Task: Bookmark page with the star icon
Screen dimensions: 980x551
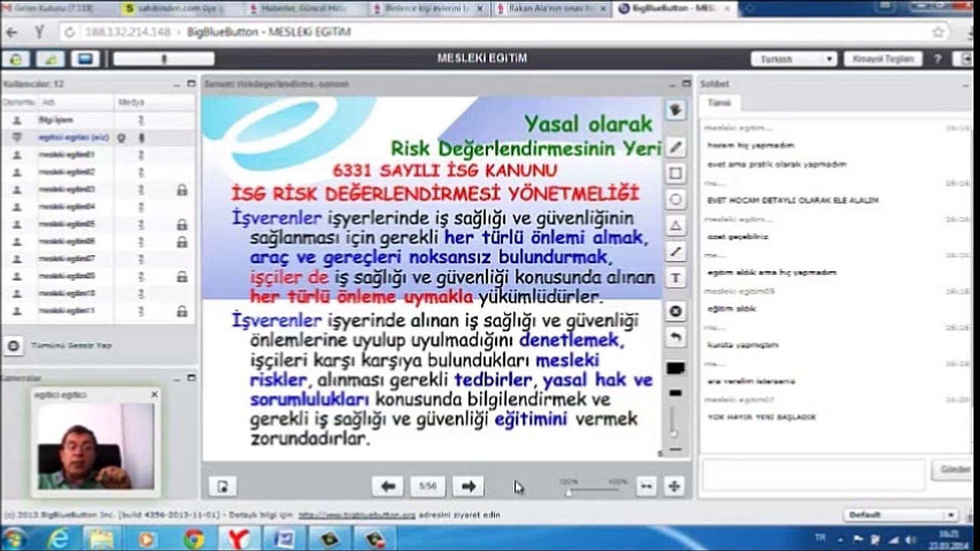Action: pyautogui.click(x=938, y=33)
